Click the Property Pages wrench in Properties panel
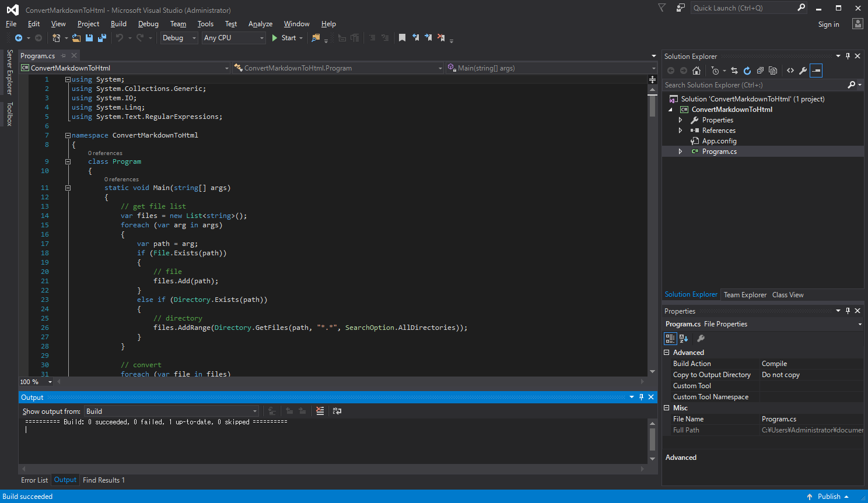 (x=701, y=339)
